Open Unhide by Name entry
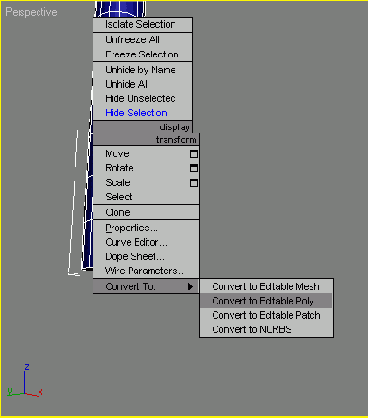 pos(142,70)
